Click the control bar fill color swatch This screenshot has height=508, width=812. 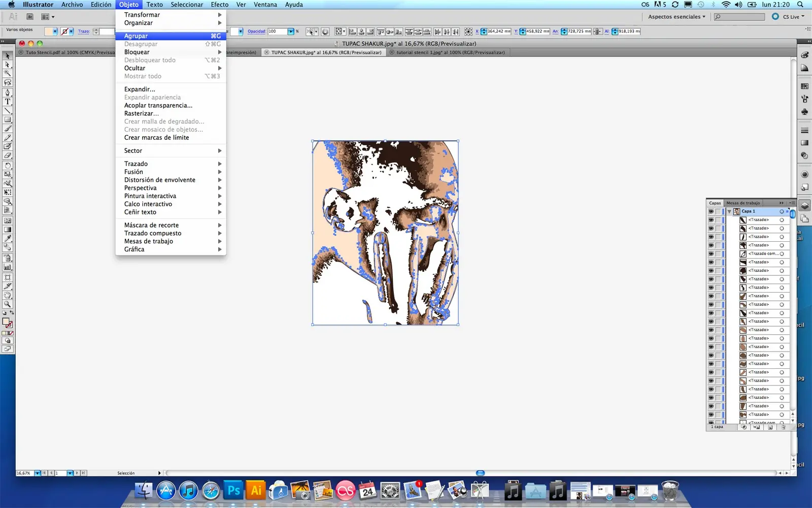(x=48, y=31)
